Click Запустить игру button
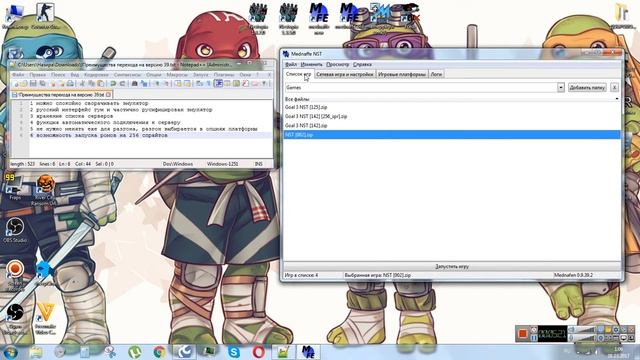Image resolution: width=640 pixels, height=360 pixels. 452,267
